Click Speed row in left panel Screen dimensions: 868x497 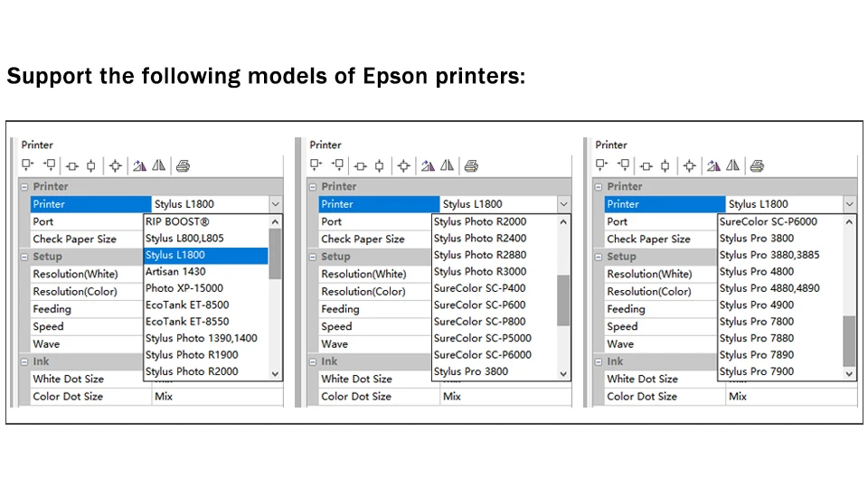87,326
